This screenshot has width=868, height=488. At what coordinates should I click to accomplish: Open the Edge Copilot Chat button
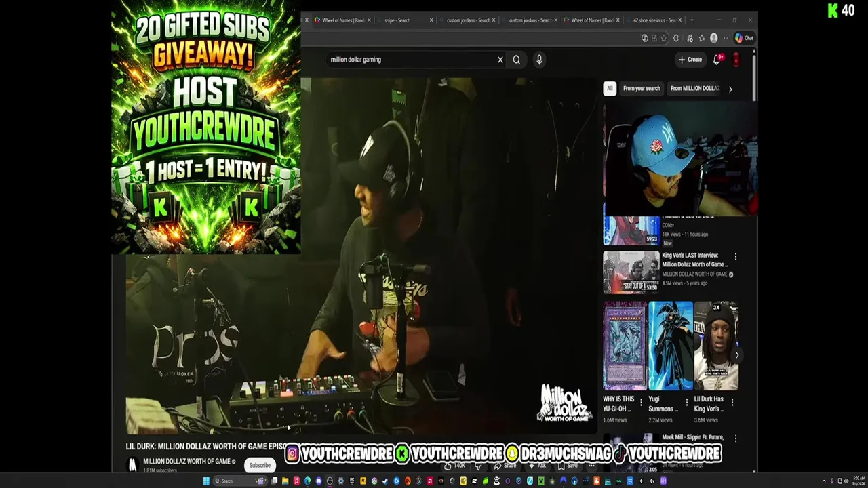[x=744, y=38]
